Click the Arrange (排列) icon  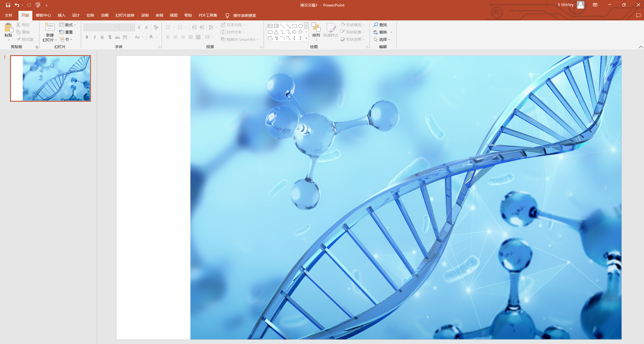click(x=316, y=28)
